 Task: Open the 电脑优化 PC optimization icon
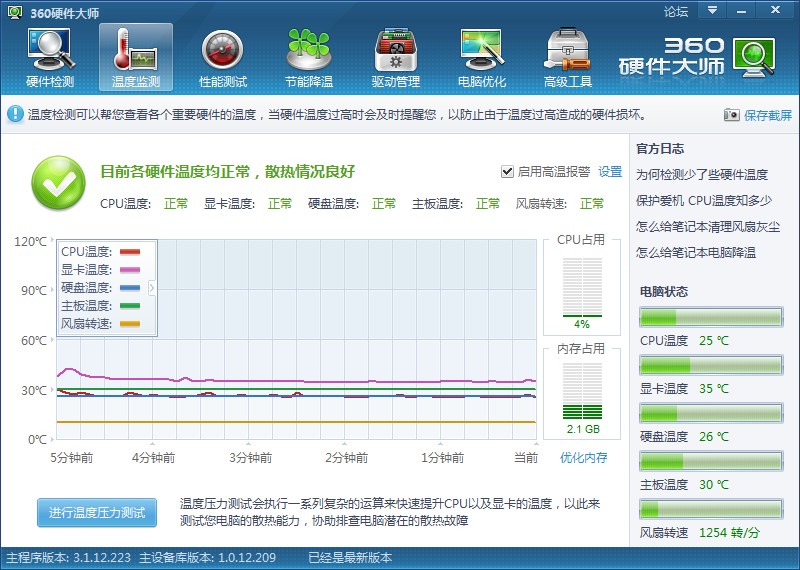[x=482, y=57]
